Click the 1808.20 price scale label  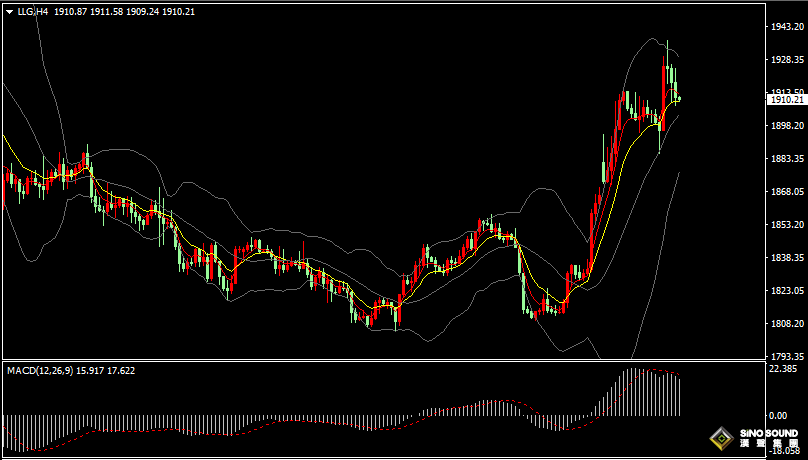coord(787,323)
